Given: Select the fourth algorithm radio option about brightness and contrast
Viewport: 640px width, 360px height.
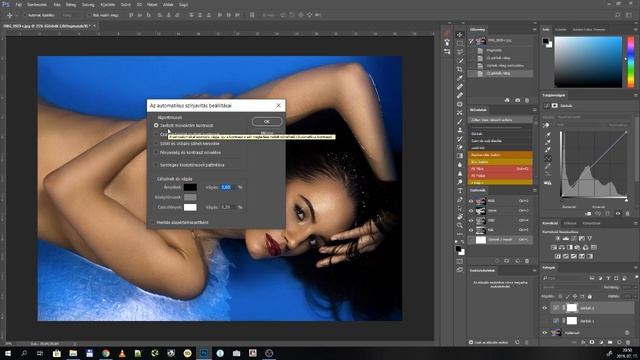Looking at the screenshot, I should point(156,153).
